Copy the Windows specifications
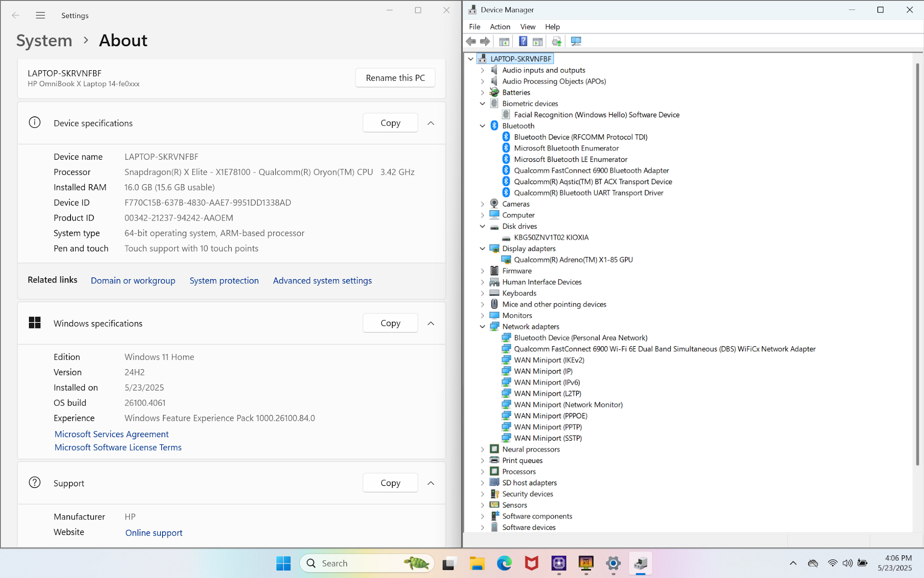 click(x=390, y=323)
